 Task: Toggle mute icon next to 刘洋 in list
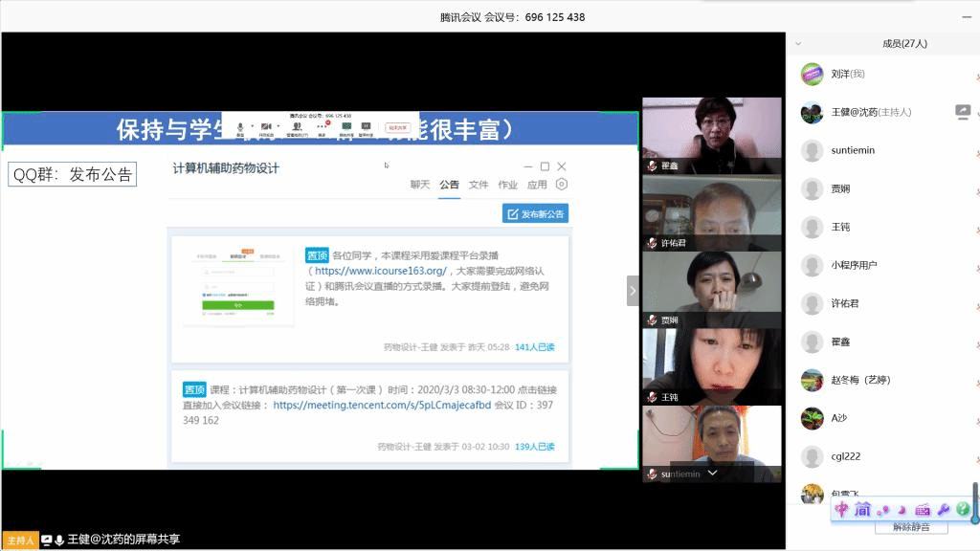click(x=976, y=75)
